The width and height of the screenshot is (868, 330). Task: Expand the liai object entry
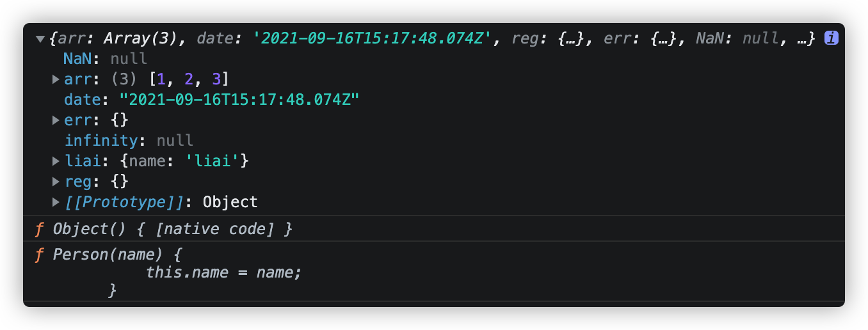tap(56, 161)
